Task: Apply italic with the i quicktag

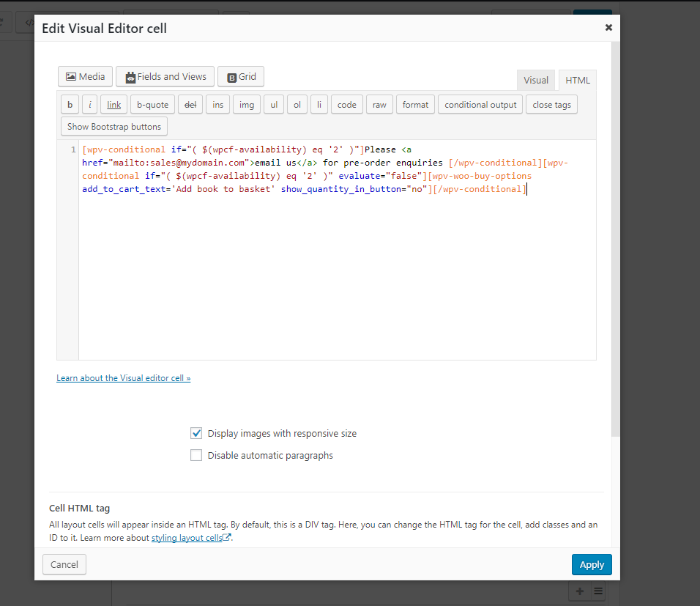Action: coord(90,105)
